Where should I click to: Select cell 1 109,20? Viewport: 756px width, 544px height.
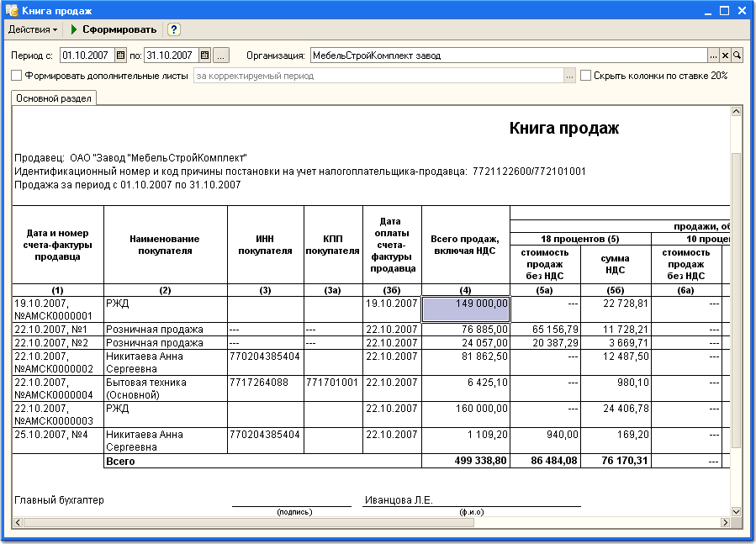[466, 441]
